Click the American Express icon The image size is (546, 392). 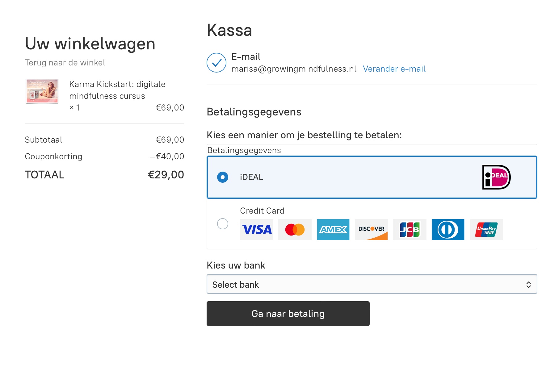pos(333,230)
